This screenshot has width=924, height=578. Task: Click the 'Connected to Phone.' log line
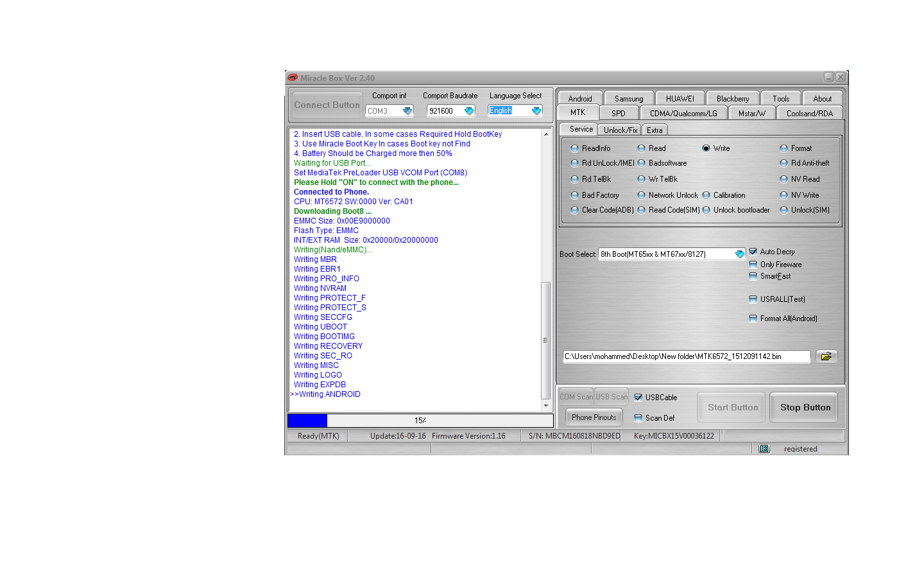point(331,192)
